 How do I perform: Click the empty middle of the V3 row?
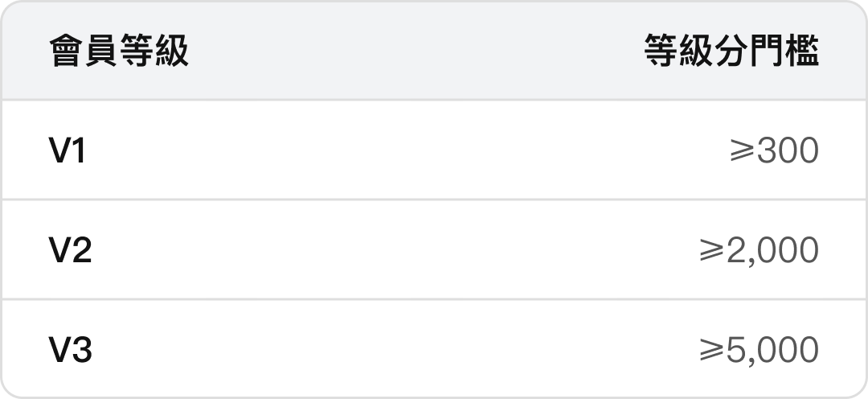(x=402, y=351)
